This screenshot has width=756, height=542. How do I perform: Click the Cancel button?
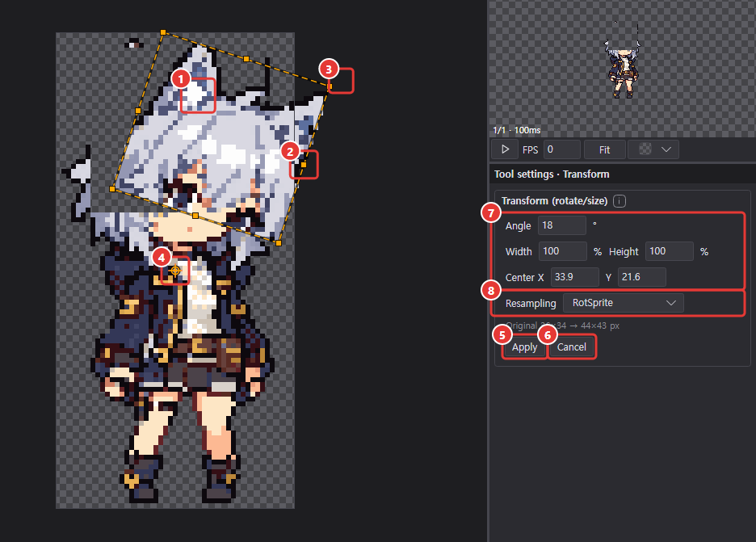click(572, 347)
